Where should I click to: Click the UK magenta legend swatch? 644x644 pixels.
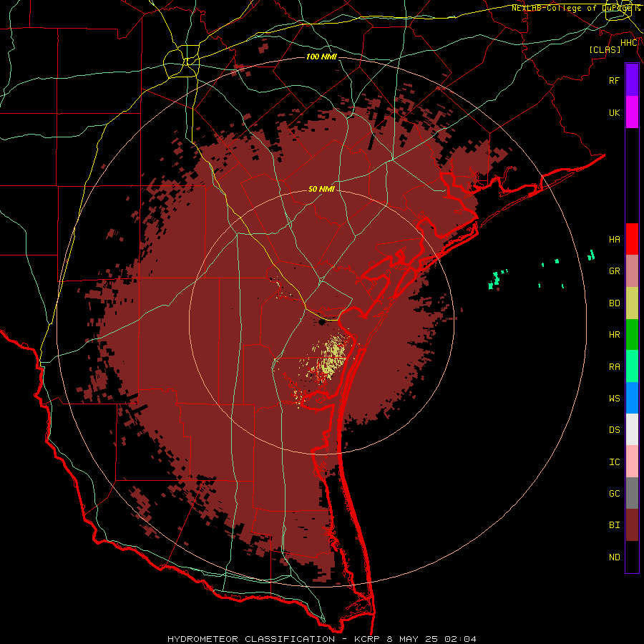pyautogui.click(x=632, y=112)
